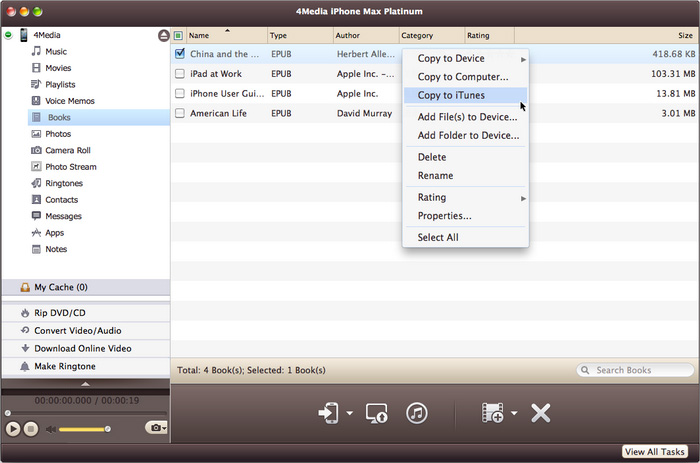Image resolution: width=700 pixels, height=463 pixels.
Task: Click the copy to computer toolbar icon
Action: (x=377, y=412)
